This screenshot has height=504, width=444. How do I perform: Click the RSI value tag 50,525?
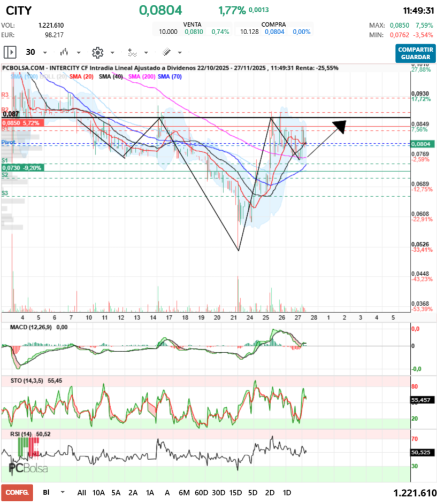pyautogui.click(x=423, y=453)
